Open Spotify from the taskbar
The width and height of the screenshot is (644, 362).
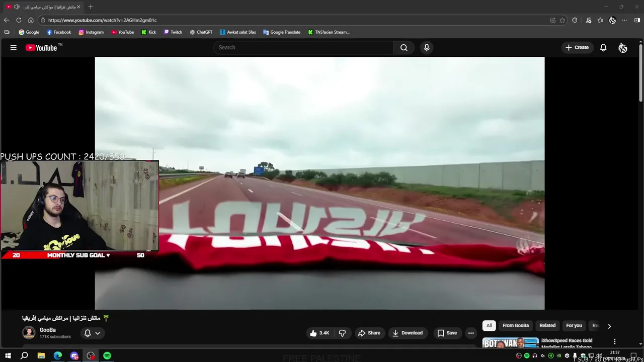[x=107, y=355]
